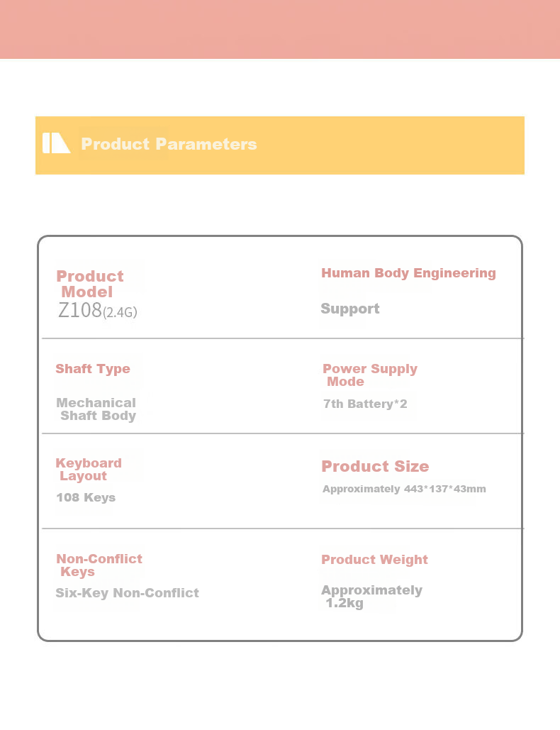Select the Approximately 1.2kg value
The image size is (560, 730).
[371, 597]
